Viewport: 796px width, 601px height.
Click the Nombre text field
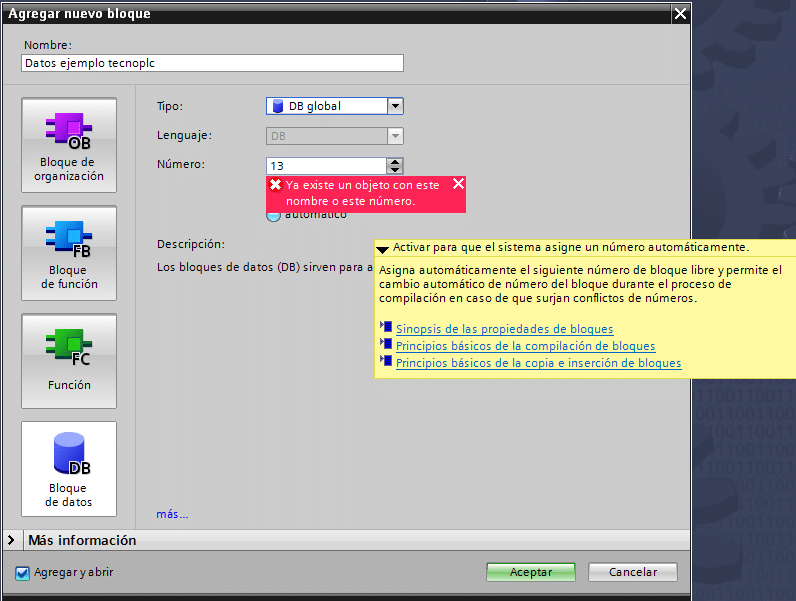[212, 63]
